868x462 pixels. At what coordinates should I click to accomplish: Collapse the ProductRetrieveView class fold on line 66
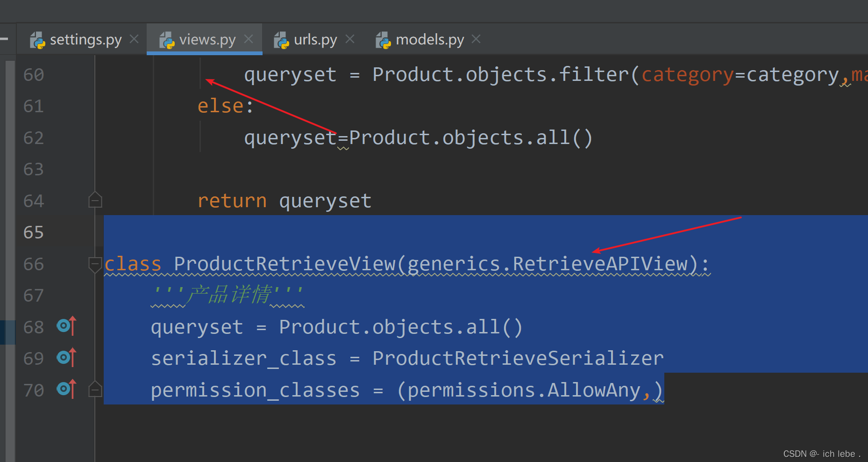[95, 264]
